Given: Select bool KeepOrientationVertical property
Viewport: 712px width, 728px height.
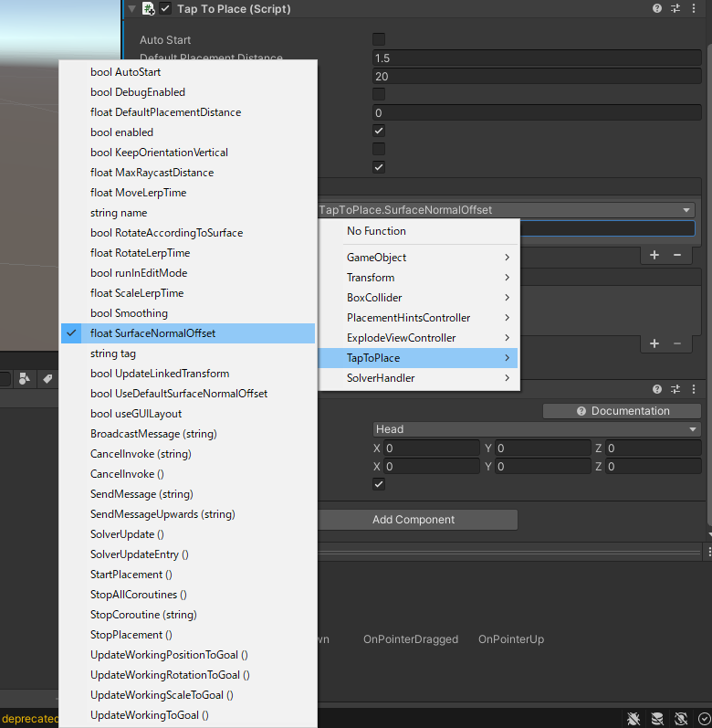Looking at the screenshot, I should click(x=188, y=153).
